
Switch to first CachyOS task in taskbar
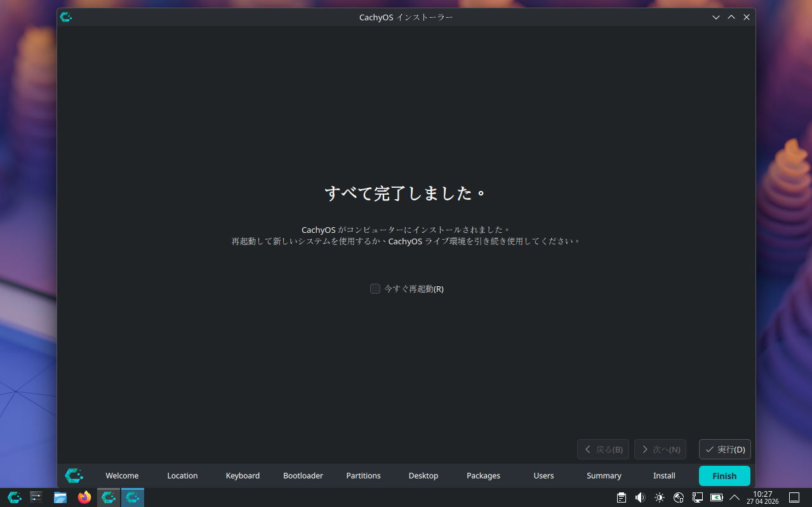[109, 497]
